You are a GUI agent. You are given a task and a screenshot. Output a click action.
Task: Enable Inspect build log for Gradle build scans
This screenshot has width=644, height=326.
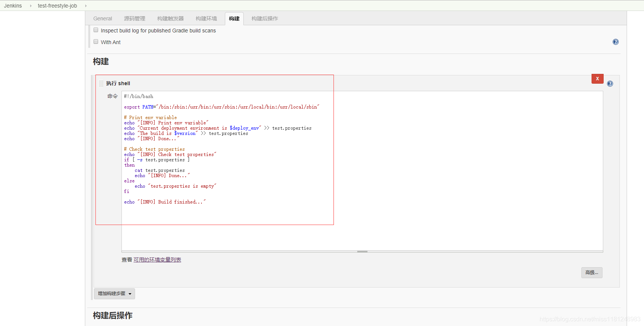tap(96, 30)
